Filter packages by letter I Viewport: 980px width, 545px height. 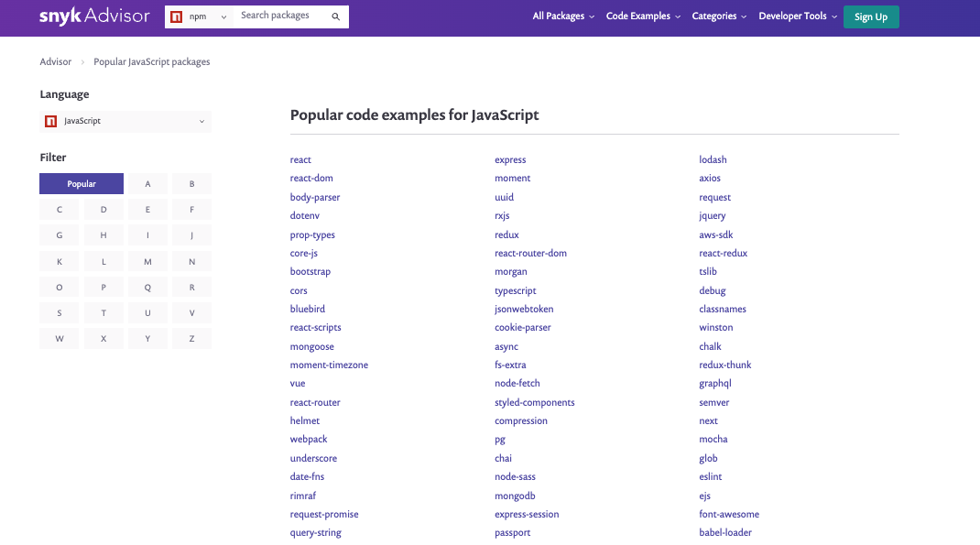147,235
